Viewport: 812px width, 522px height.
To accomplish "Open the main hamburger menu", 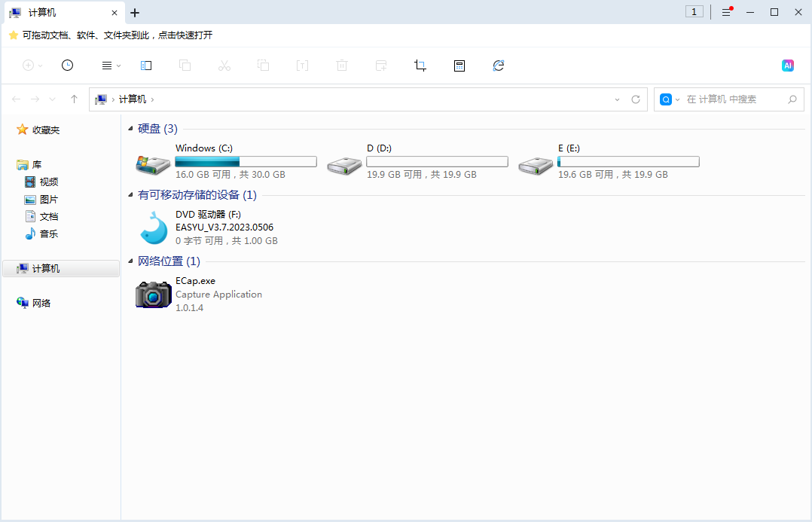I will 726,12.
